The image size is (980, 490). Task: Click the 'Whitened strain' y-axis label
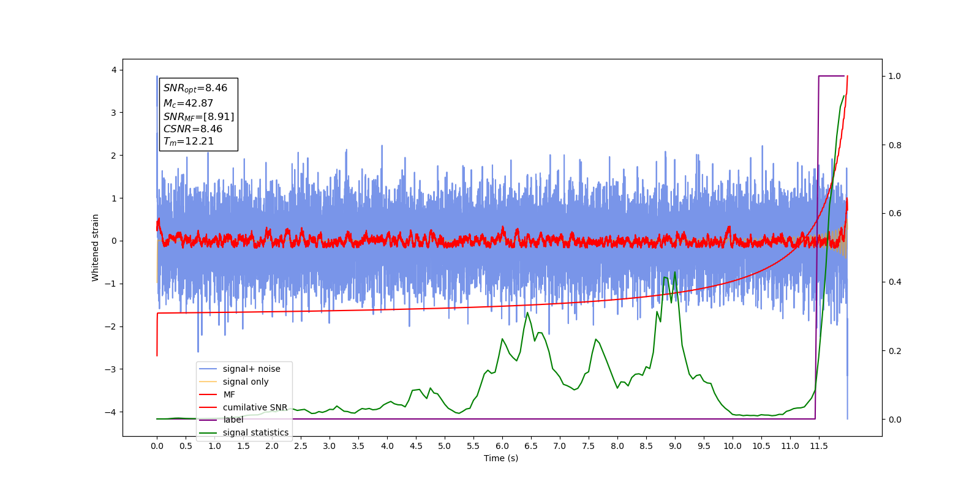[95, 247]
